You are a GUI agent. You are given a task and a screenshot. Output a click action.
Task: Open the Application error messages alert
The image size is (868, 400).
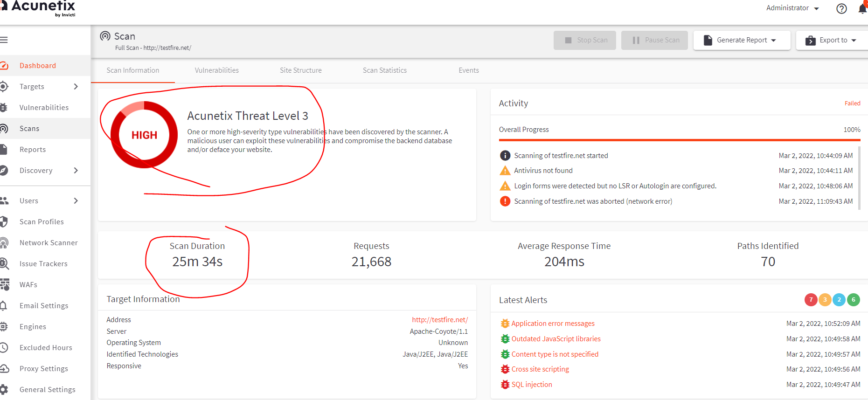coord(553,324)
